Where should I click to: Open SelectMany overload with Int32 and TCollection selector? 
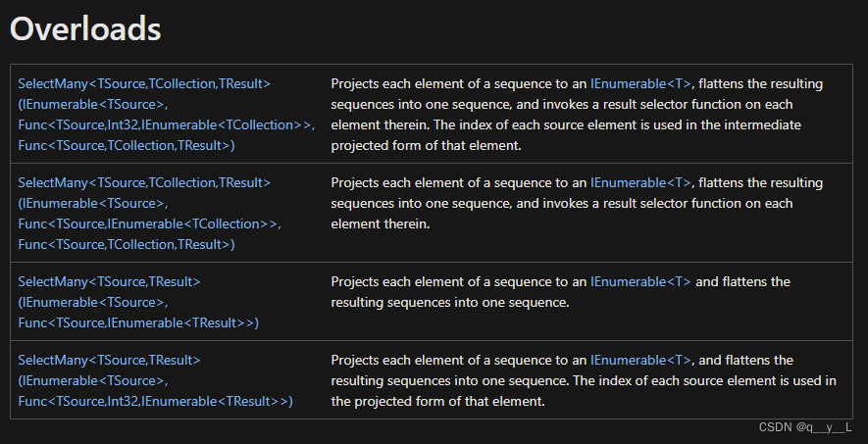coord(144,84)
